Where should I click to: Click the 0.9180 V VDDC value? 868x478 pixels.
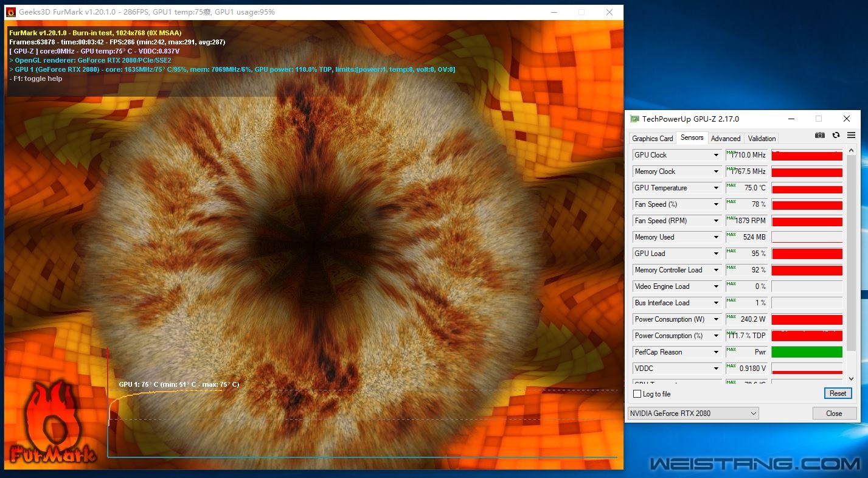point(747,369)
